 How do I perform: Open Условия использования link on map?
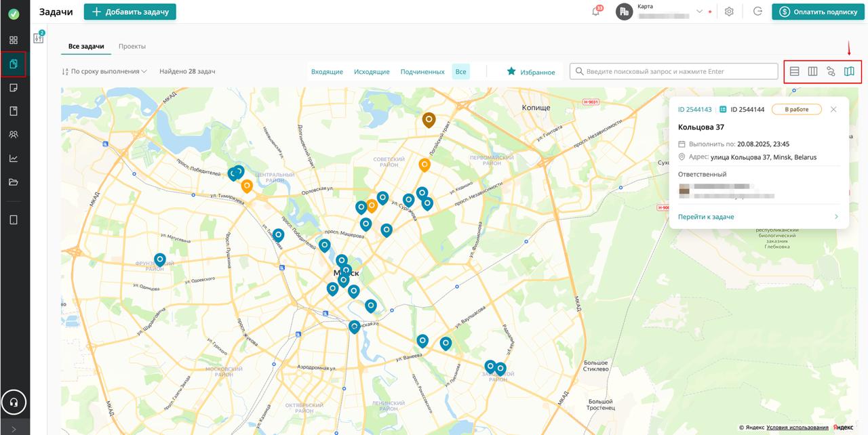(x=797, y=428)
